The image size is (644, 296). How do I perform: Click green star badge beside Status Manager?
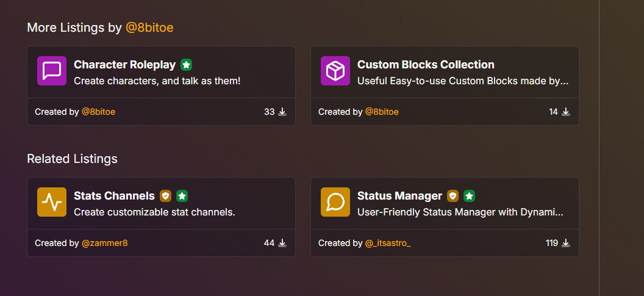point(469,196)
